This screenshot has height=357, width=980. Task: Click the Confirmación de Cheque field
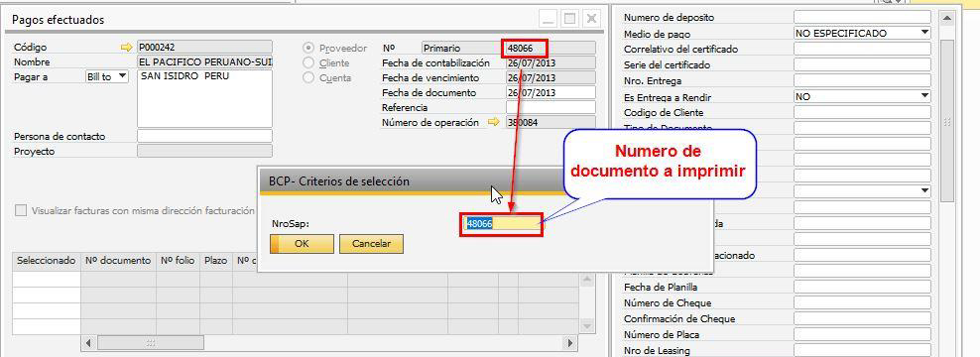862,319
